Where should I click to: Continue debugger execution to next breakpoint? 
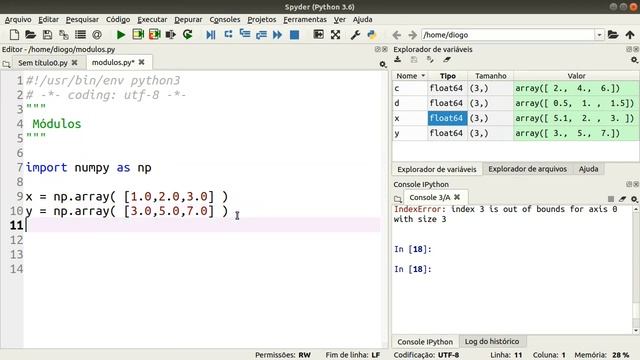point(278,35)
